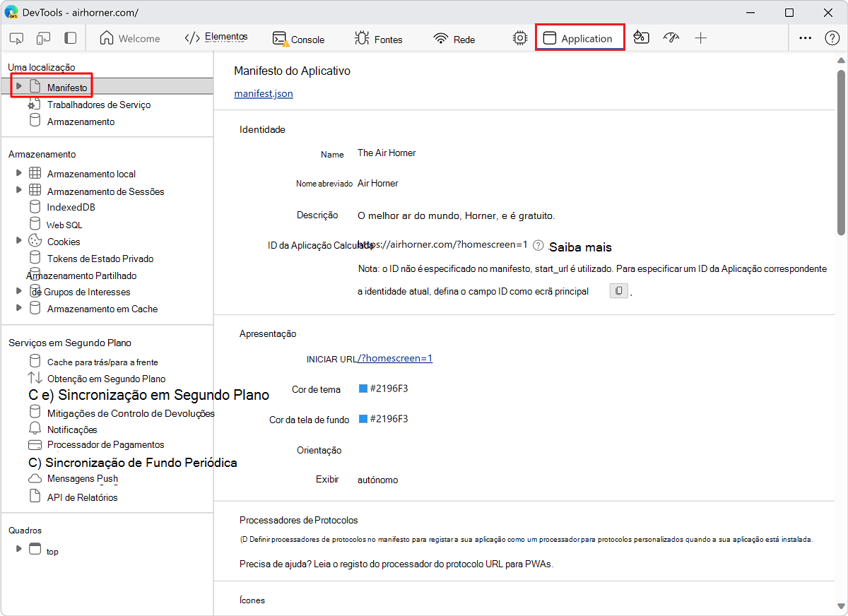848x616 pixels.
Task: Expand the top frame arrow
Action: (x=19, y=548)
